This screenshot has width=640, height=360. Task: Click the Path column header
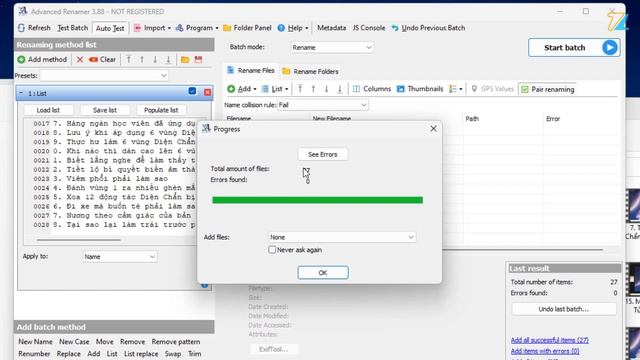(x=472, y=119)
